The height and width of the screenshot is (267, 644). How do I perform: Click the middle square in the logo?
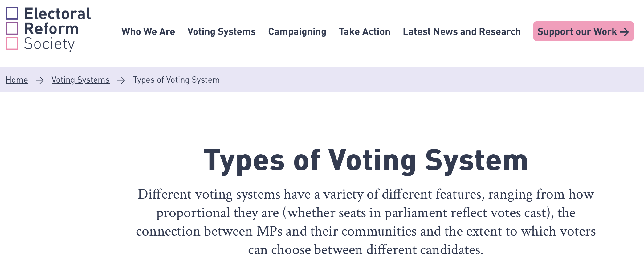pos(12,28)
